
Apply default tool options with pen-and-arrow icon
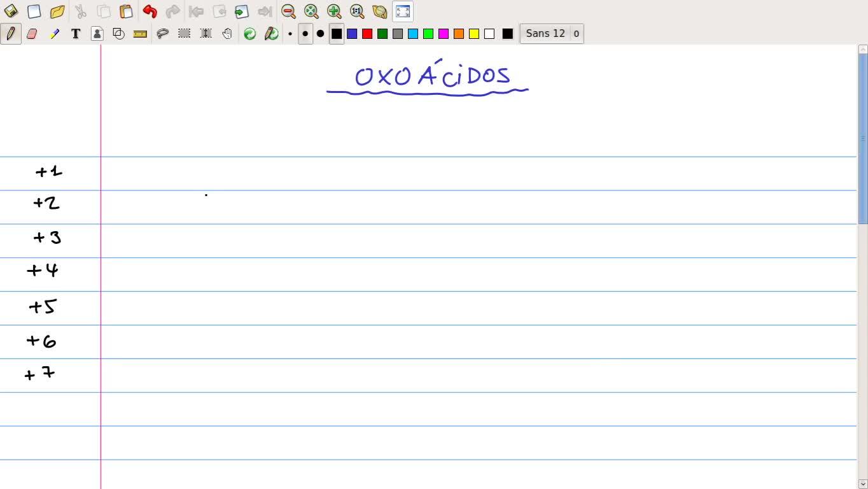272,34
